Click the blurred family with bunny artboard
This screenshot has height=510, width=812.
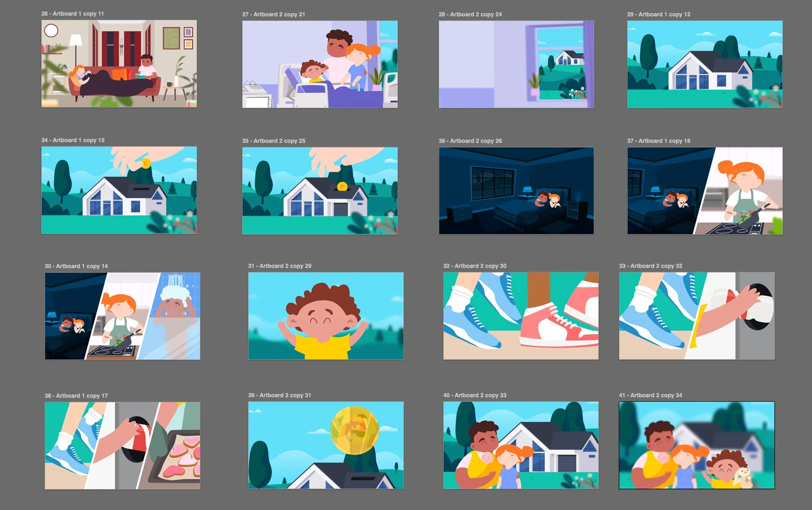click(x=697, y=445)
